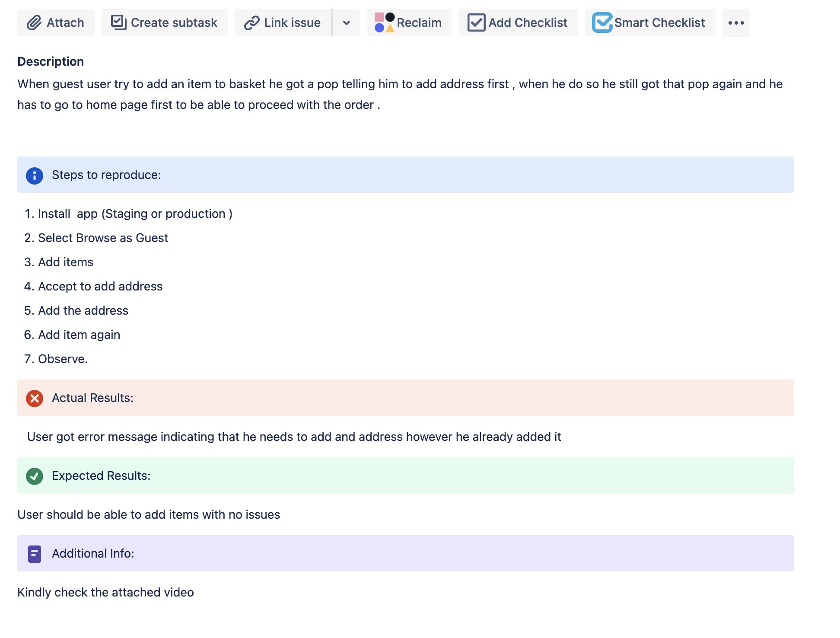840x638 pixels.
Task: Click the purple note icon in Additional Info
Action: 35,554
